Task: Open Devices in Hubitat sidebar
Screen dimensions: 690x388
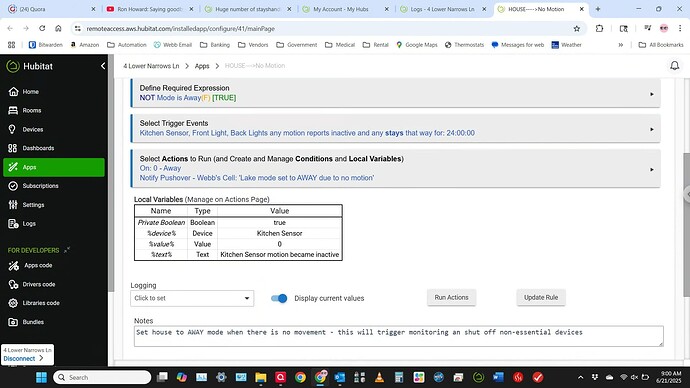Action: [26, 129]
